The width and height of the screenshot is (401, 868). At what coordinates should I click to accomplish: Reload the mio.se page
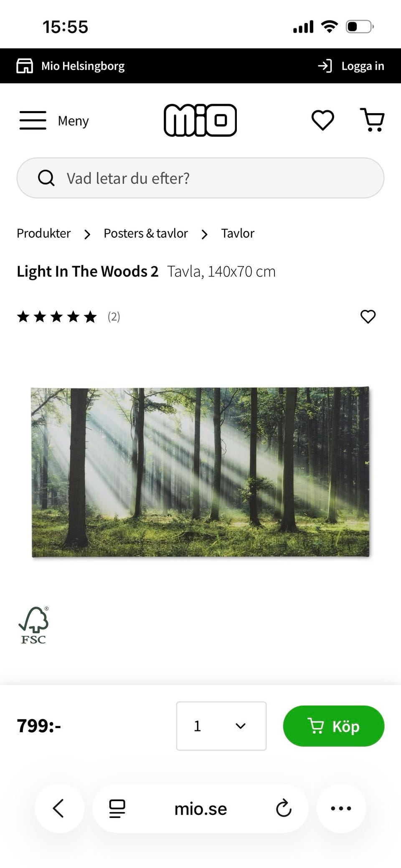284,808
